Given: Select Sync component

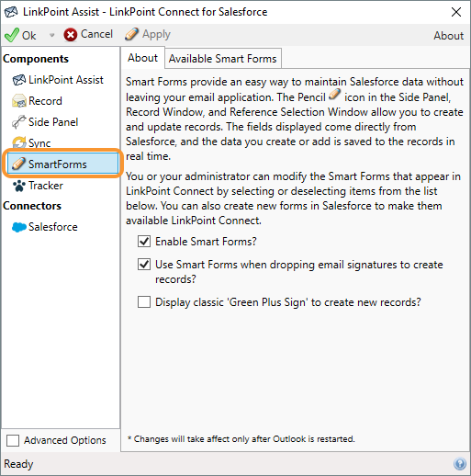Looking at the screenshot, I should click(x=39, y=143).
